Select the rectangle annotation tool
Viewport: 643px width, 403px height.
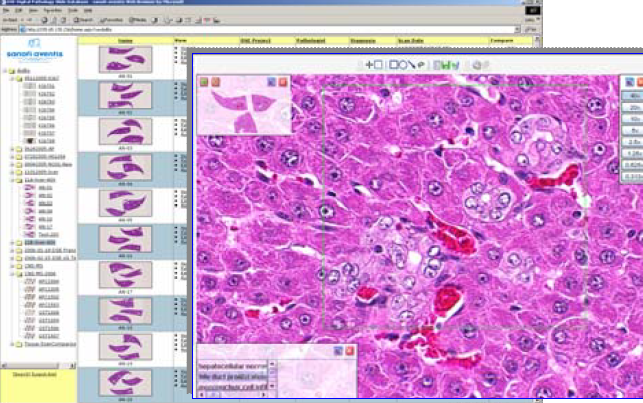(x=380, y=65)
